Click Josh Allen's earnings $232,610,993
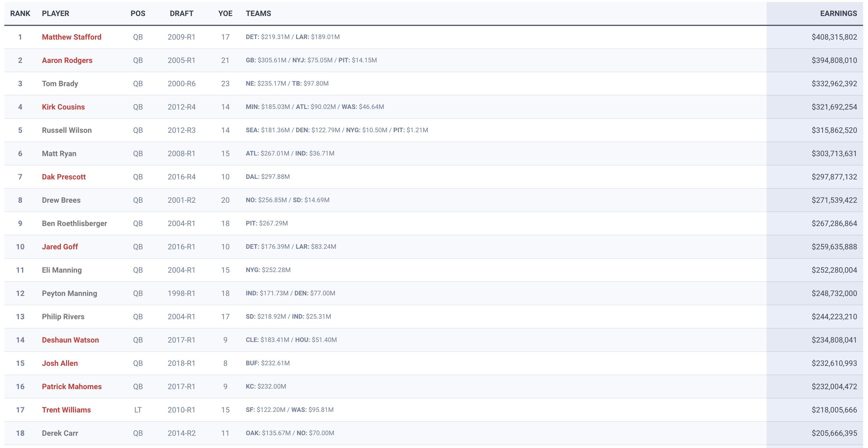 click(x=834, y=363)
